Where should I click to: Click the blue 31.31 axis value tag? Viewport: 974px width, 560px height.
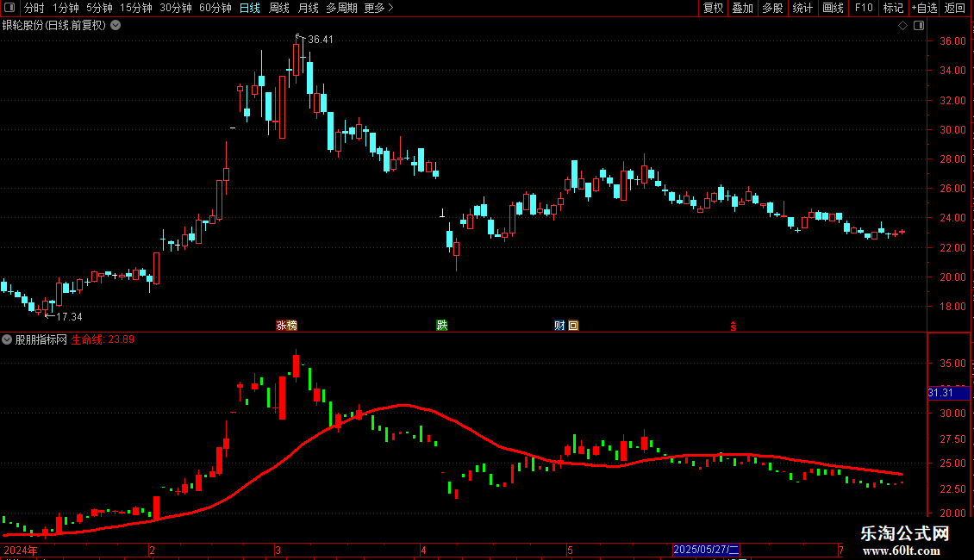[948, 393]
